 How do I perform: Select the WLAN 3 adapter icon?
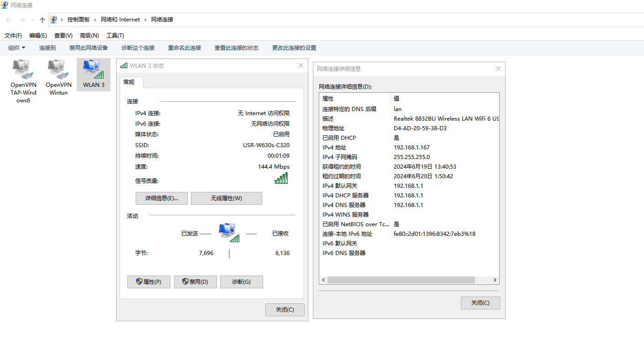tap(93, 69)
